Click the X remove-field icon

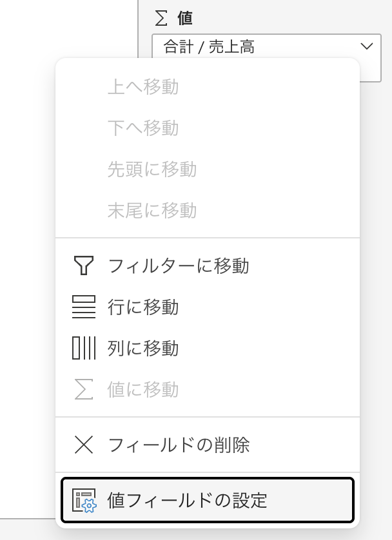pyautogui.click(x=84, y=444)
